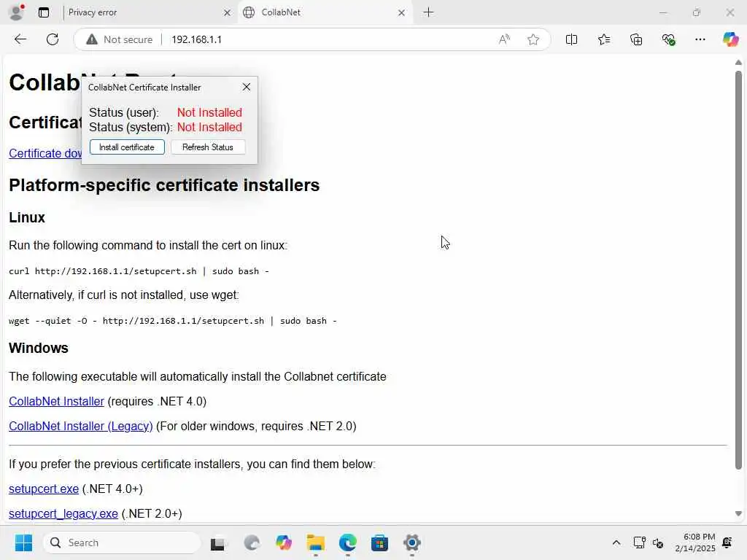The width and height of the screenshot is (747, 560).
Task: Open a new tab with plus button
Action: coord(428,12)
